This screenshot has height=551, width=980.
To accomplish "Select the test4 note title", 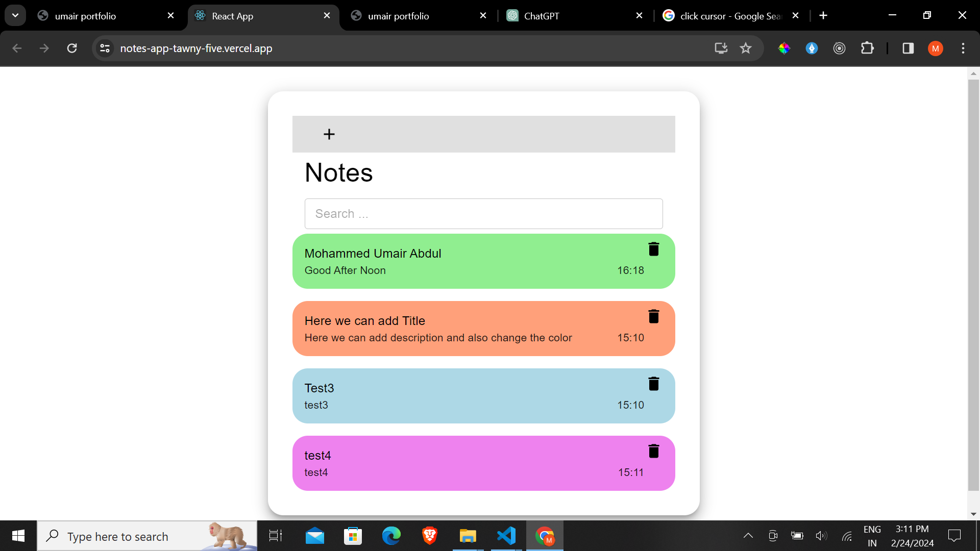I will (317, 456).
